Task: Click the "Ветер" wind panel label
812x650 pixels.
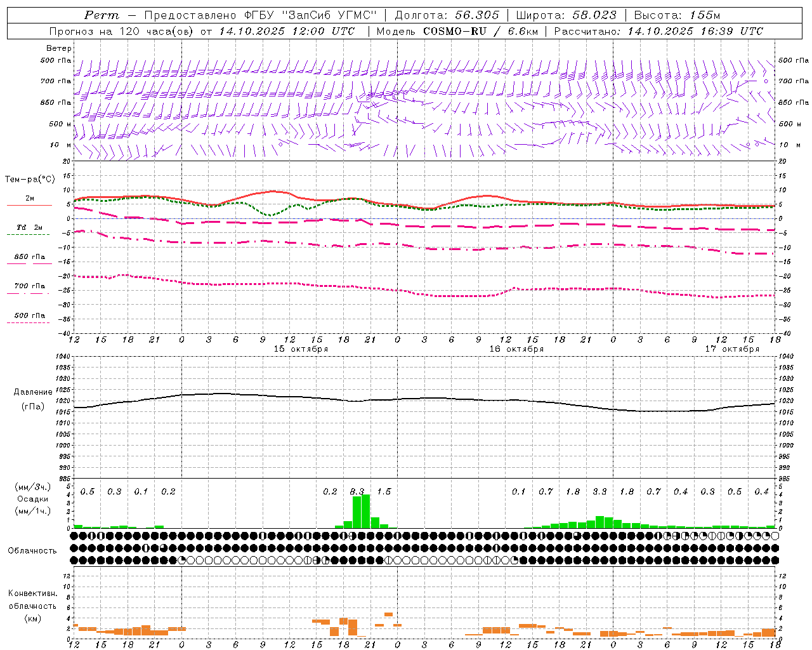Action: [59, 48]
